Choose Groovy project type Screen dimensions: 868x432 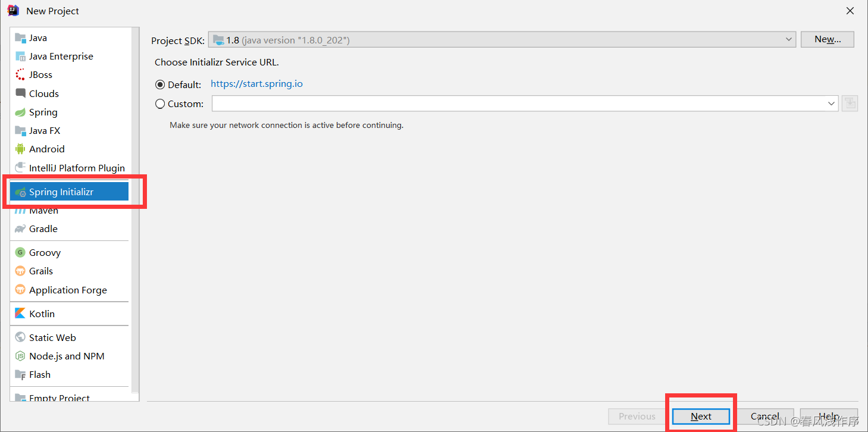coord(69,252)
